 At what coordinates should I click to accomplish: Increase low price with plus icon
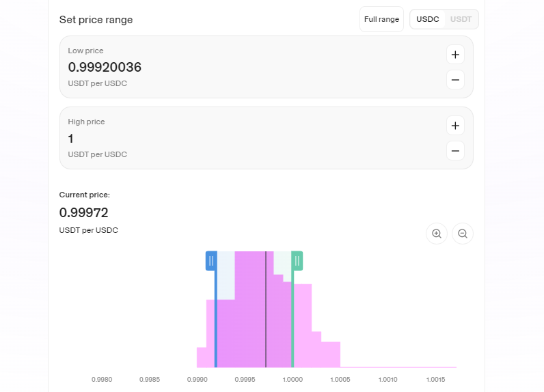point(455,55)
